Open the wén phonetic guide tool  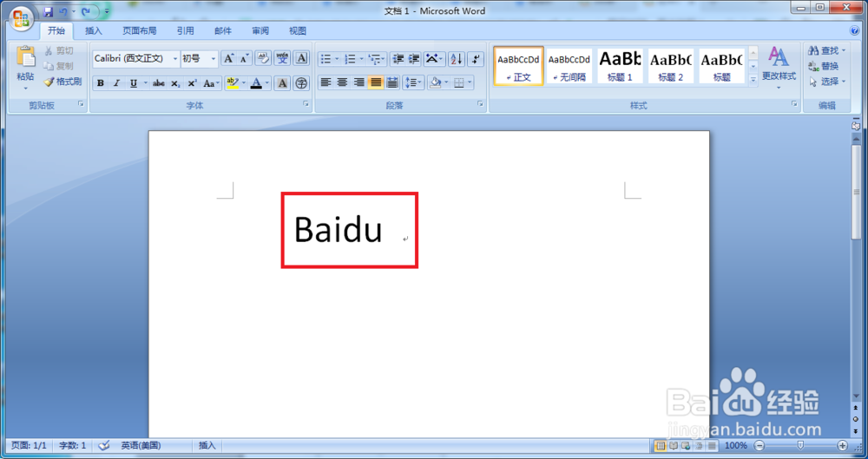coord(282,58)
